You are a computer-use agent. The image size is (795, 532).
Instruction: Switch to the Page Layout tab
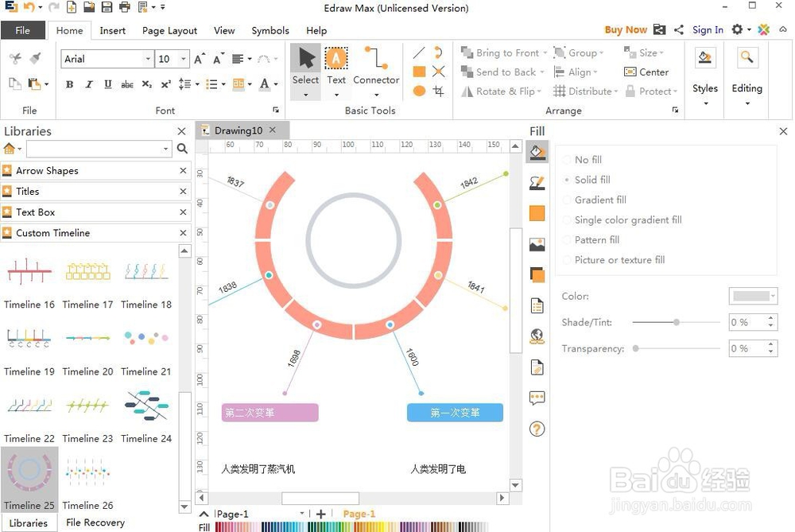[x=169, y=30]
